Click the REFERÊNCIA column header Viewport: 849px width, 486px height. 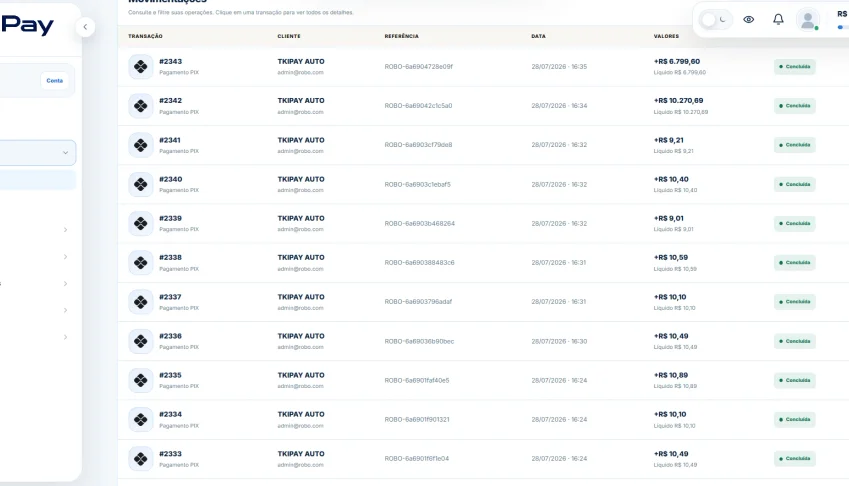click(401, 36)
